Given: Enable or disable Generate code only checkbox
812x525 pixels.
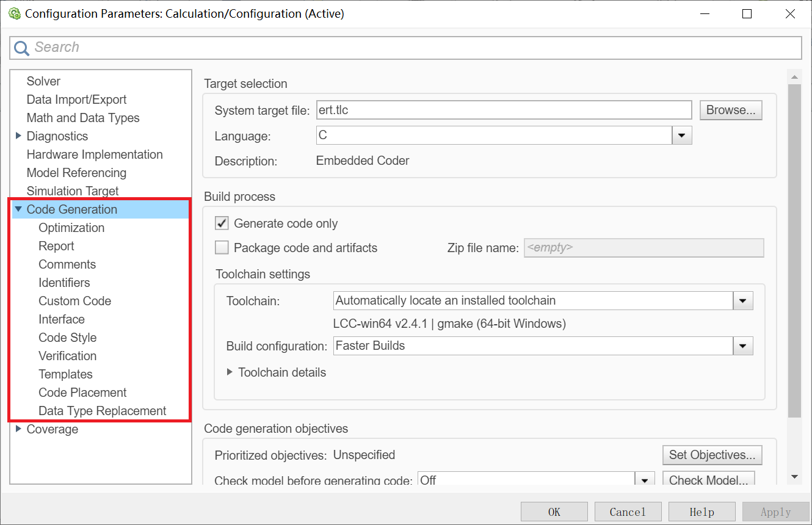Looking at the screenshot, I should pos(222,223).
